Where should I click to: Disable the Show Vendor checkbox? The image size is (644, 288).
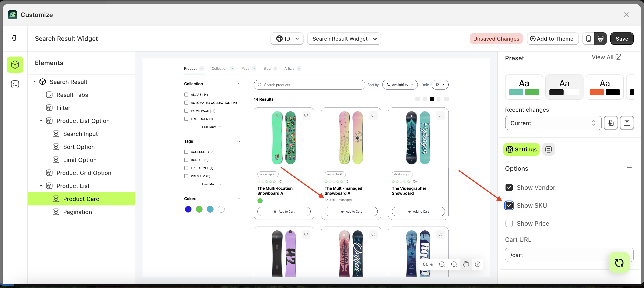[x=509, y=188]
